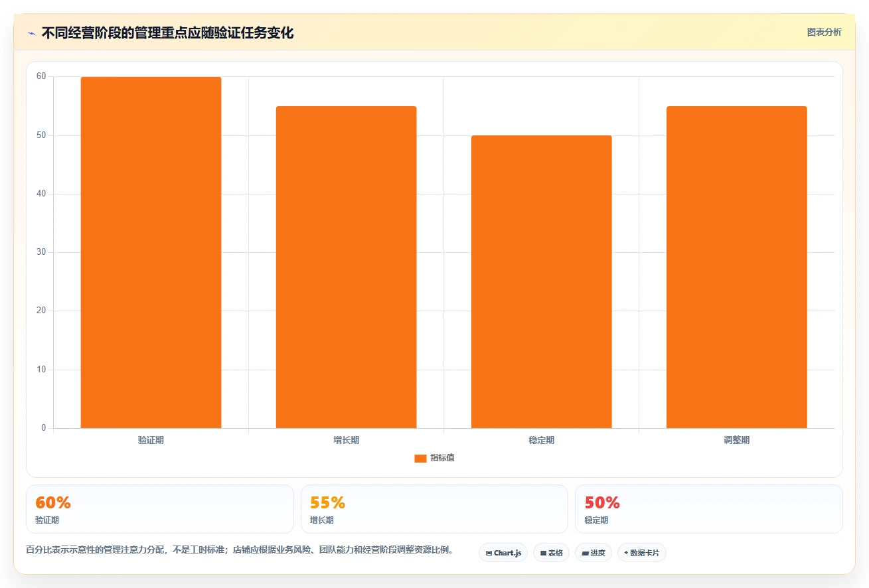The height and width of the screenshot is (588, 869).
Task: Select the 数据卡片 tag chip
Action: click(641, 553)
